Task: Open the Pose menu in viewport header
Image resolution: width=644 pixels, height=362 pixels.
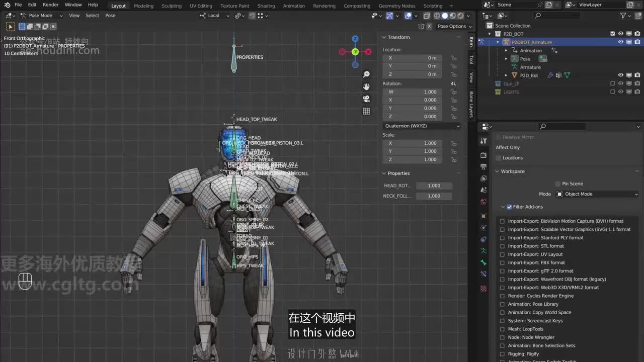Action: pos(110,16)
